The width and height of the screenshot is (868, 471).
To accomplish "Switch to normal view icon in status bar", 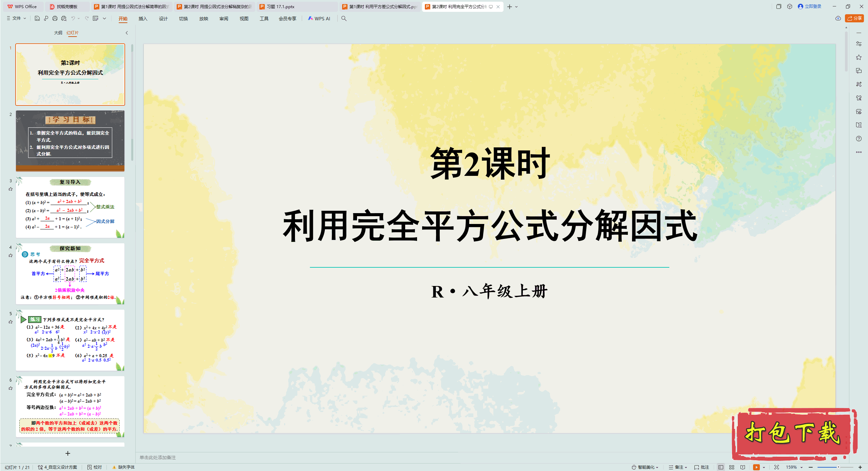I will pos(721,467).
